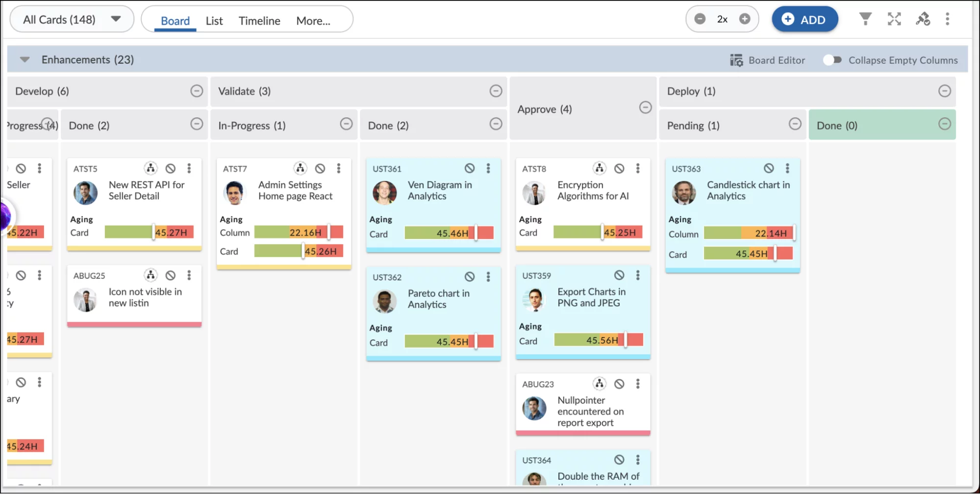Open the kebab menu on card ATST7
Image resolution: width=980 pixels, height=494 pixels.
pyautogui.click(x=338, y=168)
